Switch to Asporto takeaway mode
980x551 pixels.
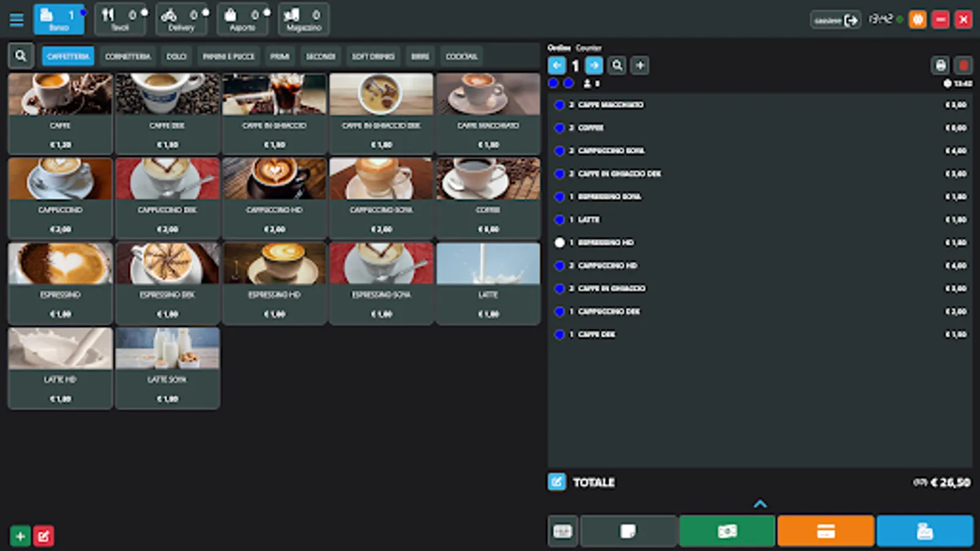(x=243, y=19)
